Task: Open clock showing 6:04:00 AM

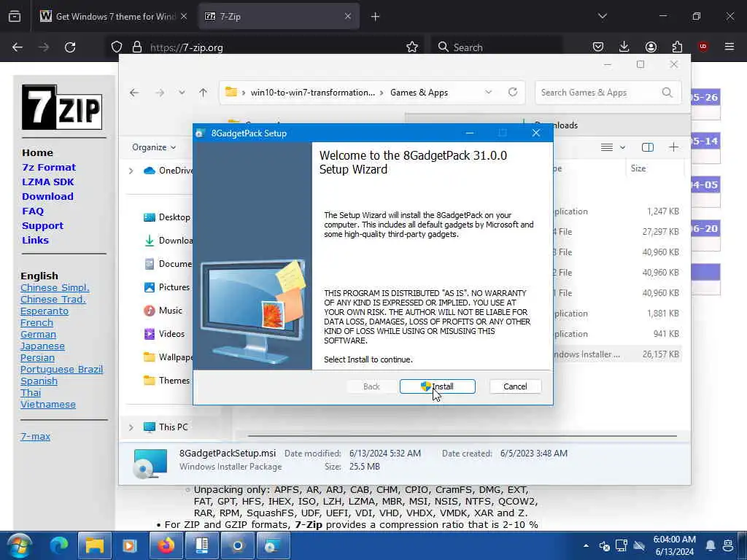Action: (674, 545)
